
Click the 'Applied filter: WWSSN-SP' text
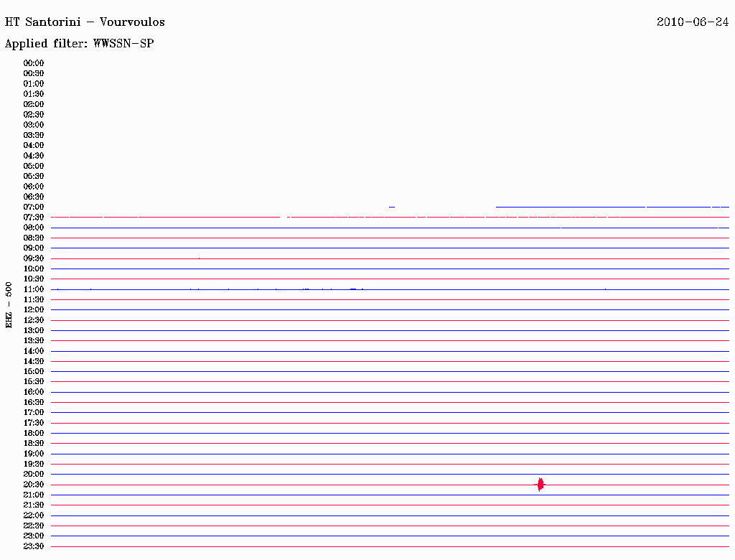(x=79, y=44)
